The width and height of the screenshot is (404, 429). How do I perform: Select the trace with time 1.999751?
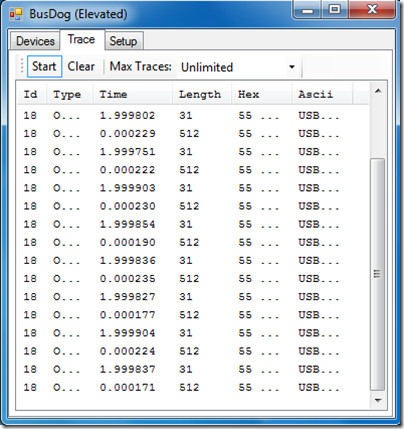click(x=193, y=152)
